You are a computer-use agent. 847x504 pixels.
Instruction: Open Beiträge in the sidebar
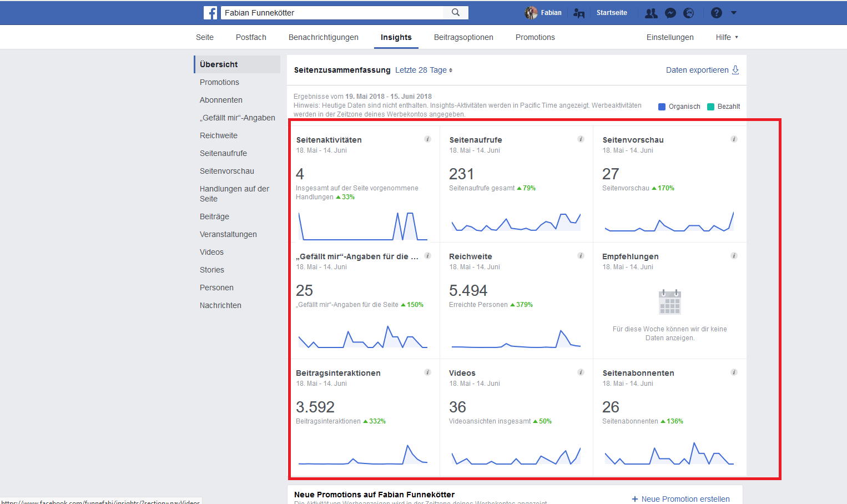click(x=214, y=216)
